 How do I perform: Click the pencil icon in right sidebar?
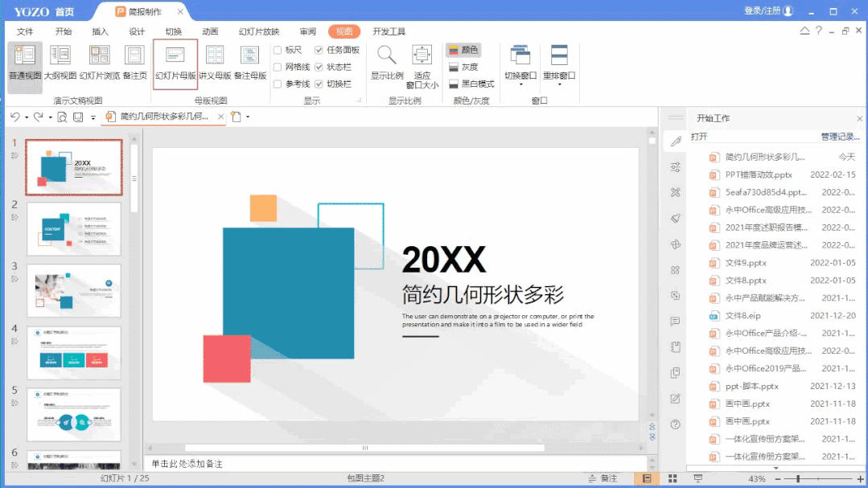point(676,141)
